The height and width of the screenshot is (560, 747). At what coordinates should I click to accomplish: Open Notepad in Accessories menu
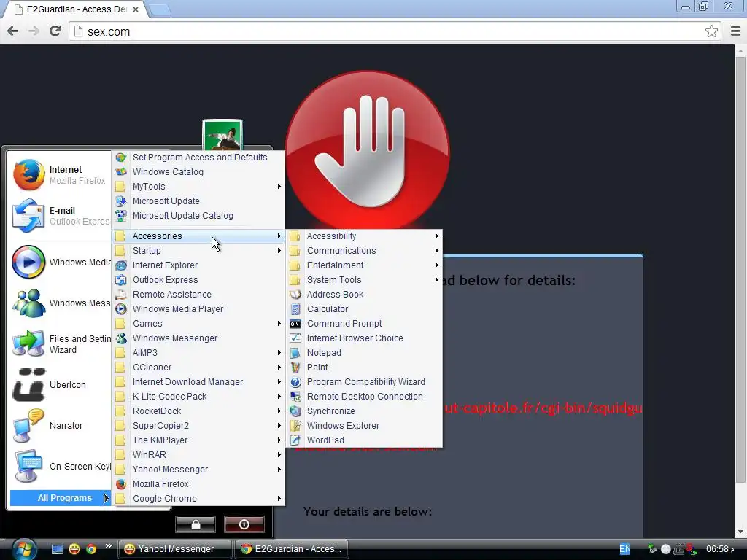364,353
